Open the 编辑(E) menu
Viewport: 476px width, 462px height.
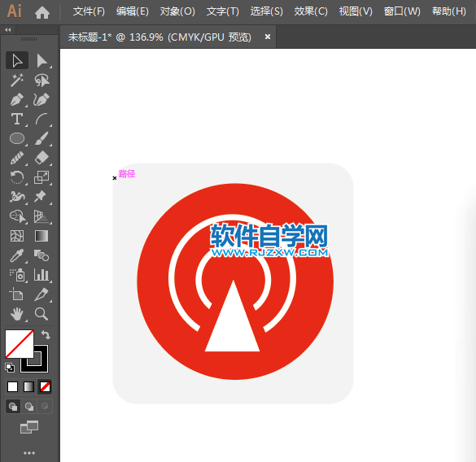coord(133,11)
